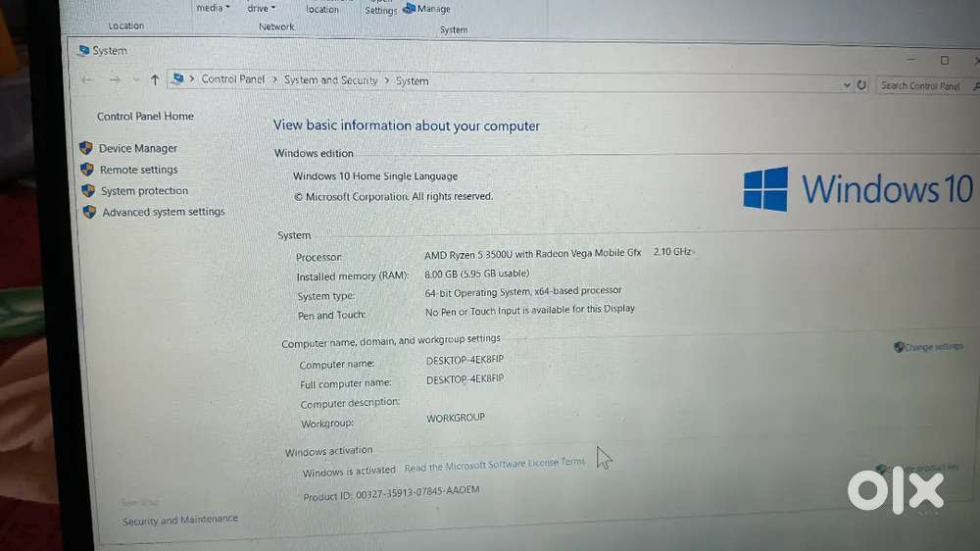980x551 pixels.
Task: Click the Up arrow navigation icon
Action: click(x=155, y=80)
